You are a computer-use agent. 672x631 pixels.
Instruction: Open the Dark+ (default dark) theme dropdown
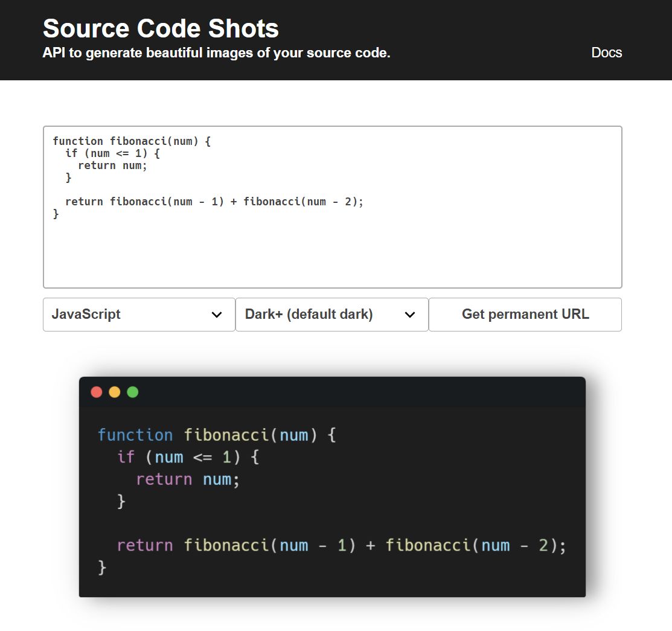[x=332, y=315]
